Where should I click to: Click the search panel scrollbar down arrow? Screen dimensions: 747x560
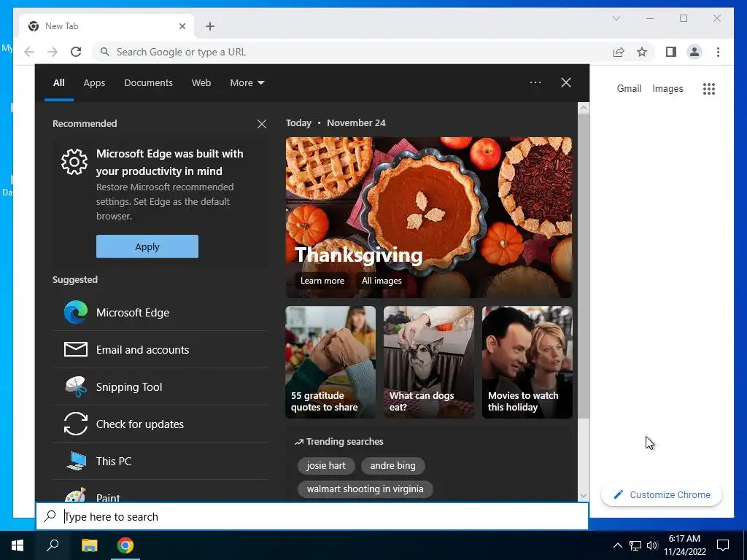584,496
